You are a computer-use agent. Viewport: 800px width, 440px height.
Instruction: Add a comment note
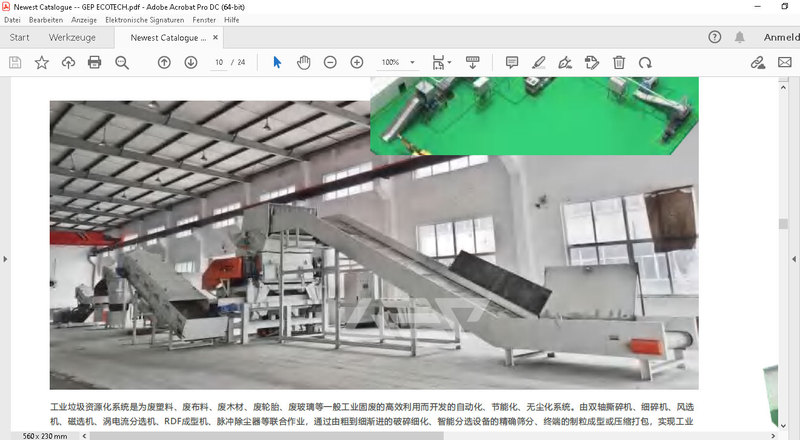point(512,62)
